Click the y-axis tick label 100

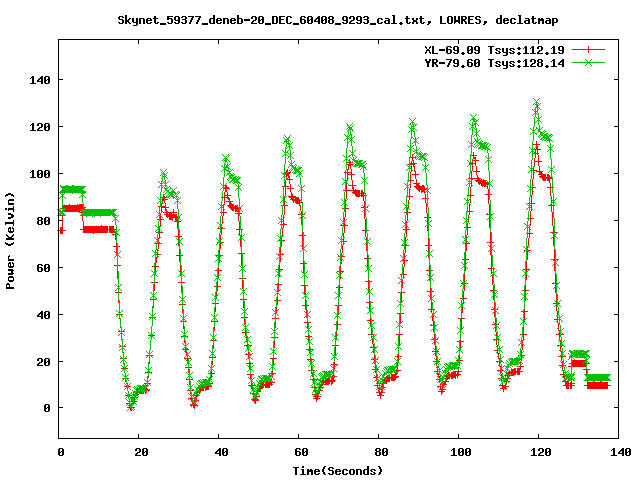(40, 174)
